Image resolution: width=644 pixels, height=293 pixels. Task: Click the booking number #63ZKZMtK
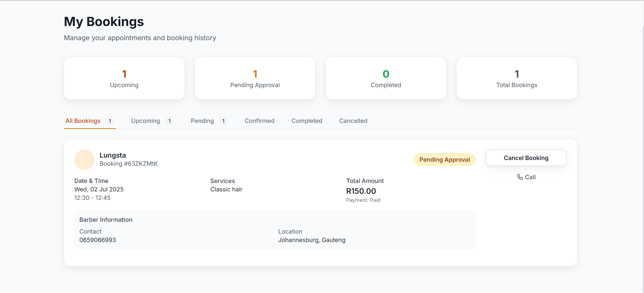(129, 164)
